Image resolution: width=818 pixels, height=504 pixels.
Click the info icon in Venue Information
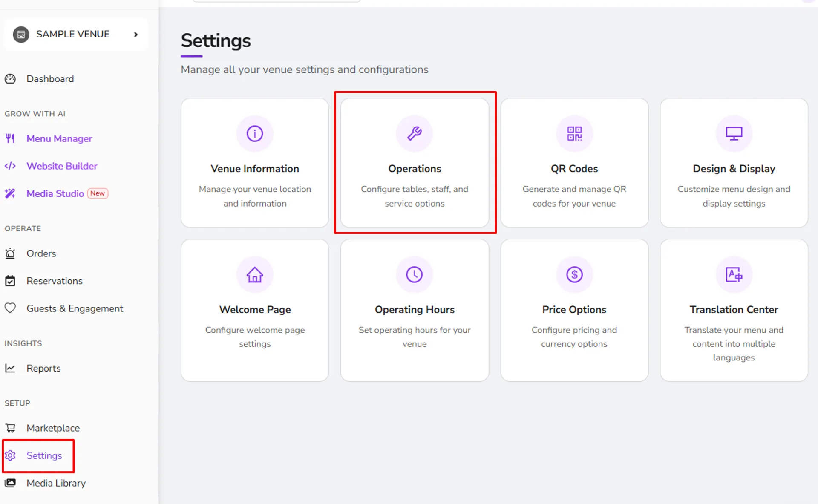[255, 134]
